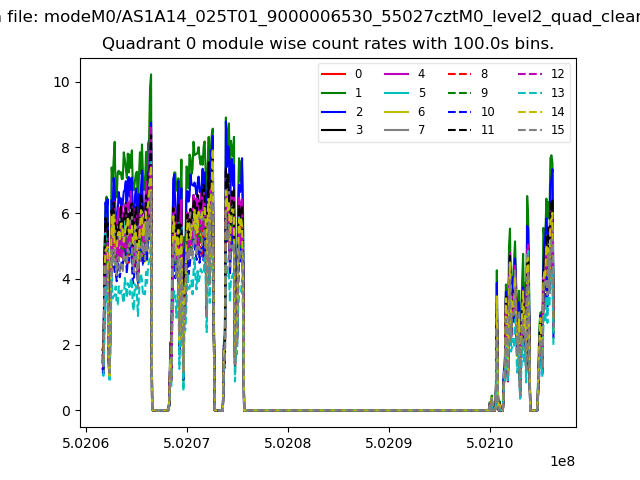Screen dimensions: 640x480
Task: Click the red line sample for module 0
Action: click(334, 74)
